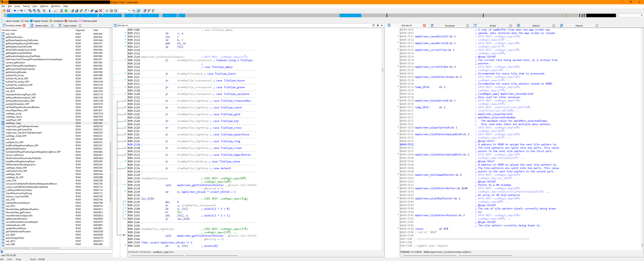Click the Unexplored legend color swatch
The image size is (644, 261).
click(51, 21)
